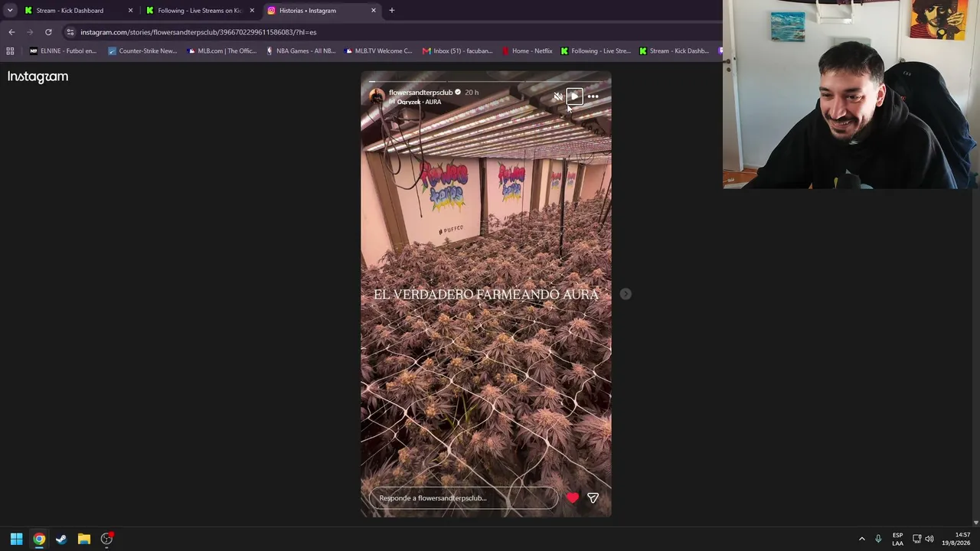
Task: Close the Following - Live Streams tab
Action: 252,11
